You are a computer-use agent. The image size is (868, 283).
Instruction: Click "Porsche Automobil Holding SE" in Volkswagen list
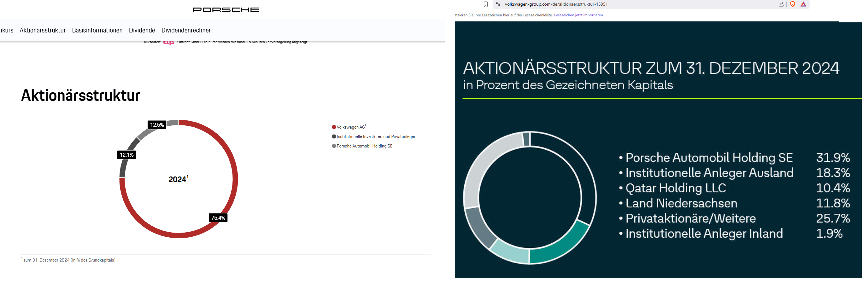pos(709,158)
